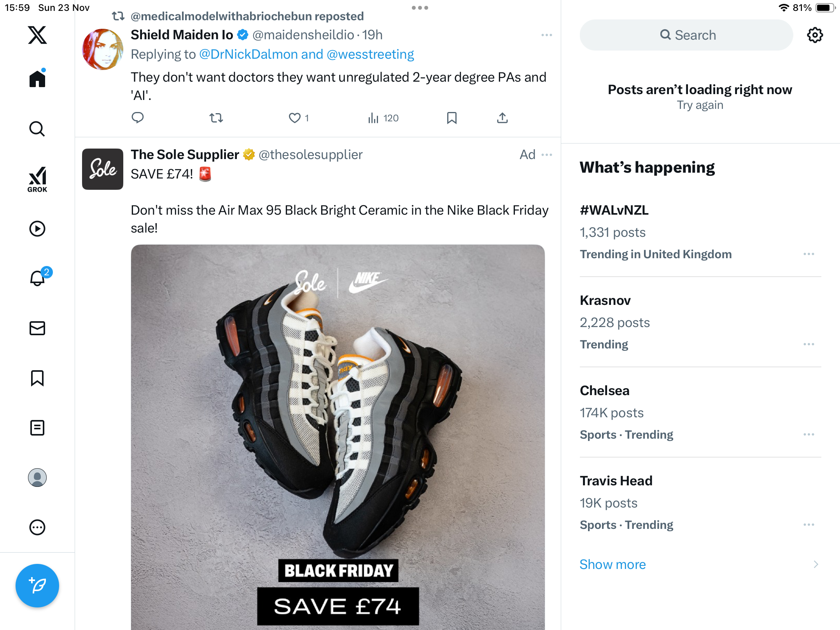Open more options for Chelsea trend
Image resolution: width=840 pixels, height=630 pixels.
coord(809,434)
